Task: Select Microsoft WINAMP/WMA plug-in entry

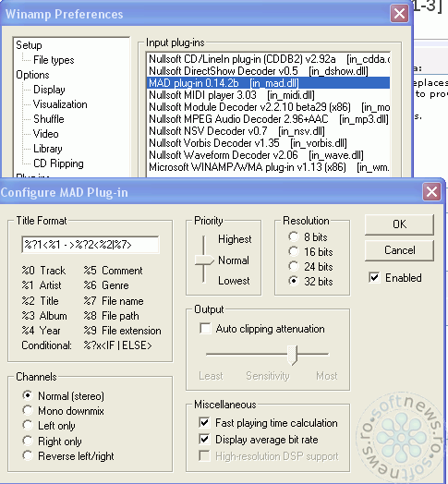Action: pyautogui.click(x=268, y=167)
